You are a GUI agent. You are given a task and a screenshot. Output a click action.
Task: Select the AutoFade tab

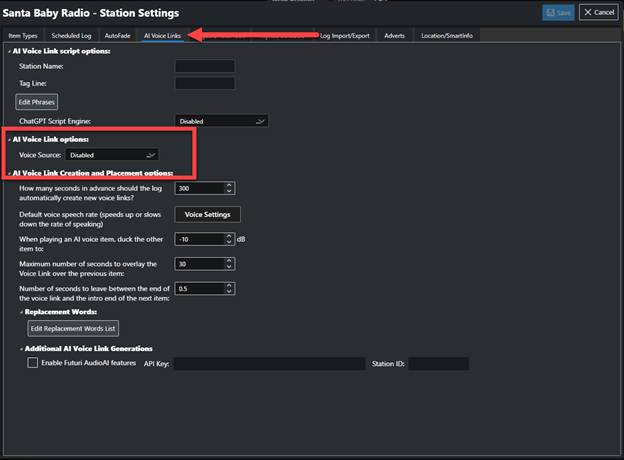117,36
